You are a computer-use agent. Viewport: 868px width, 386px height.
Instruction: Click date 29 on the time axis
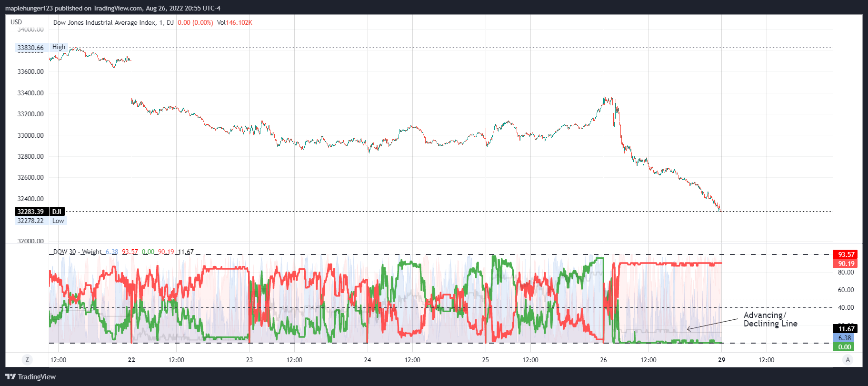point(721,360)
